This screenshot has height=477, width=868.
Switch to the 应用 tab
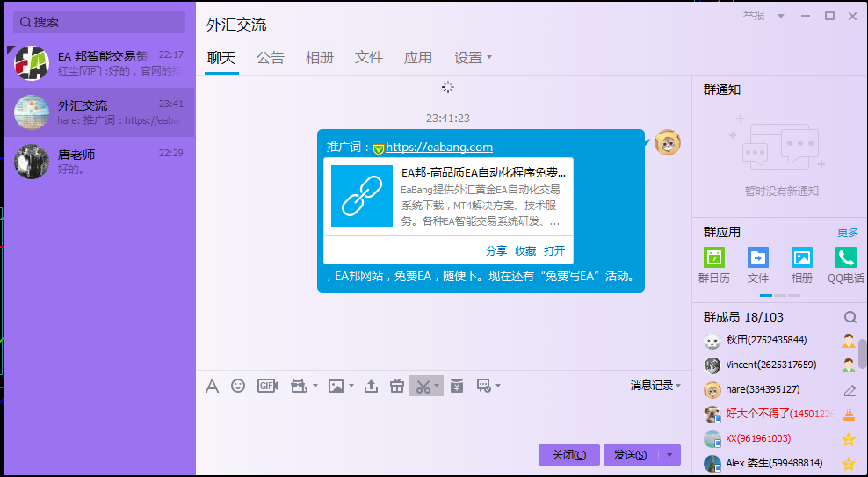coord(418,58)
